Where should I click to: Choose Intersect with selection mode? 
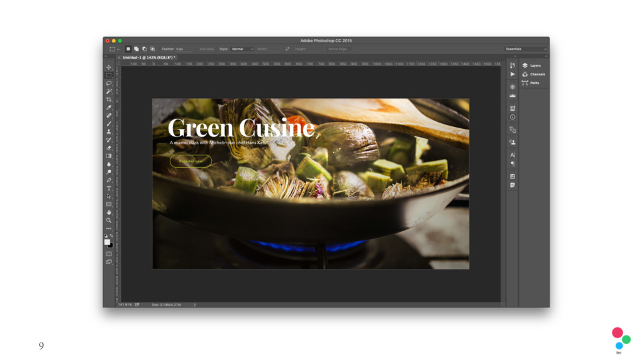152,49
